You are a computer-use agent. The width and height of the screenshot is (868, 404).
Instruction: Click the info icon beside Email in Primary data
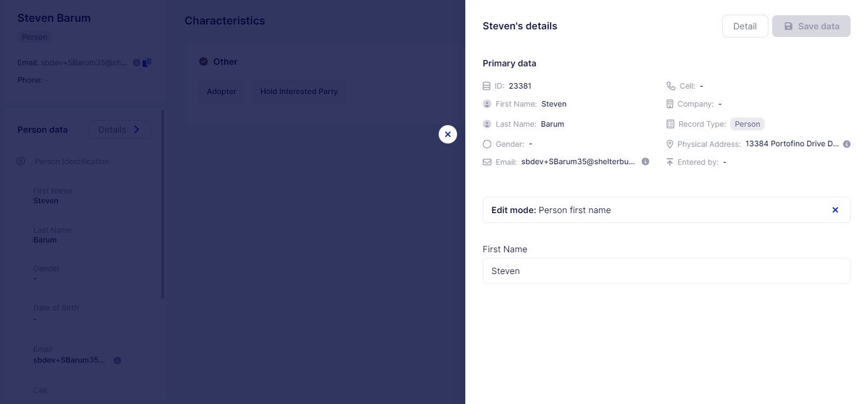645,161
